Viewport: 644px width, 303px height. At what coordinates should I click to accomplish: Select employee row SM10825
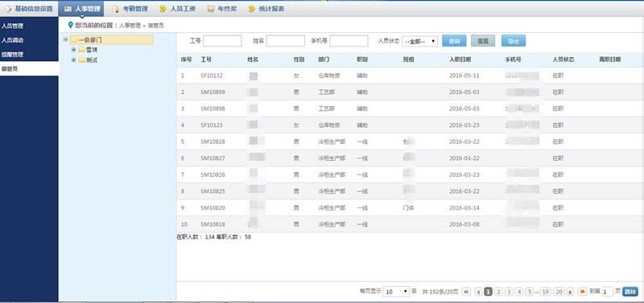pos(410,191)
